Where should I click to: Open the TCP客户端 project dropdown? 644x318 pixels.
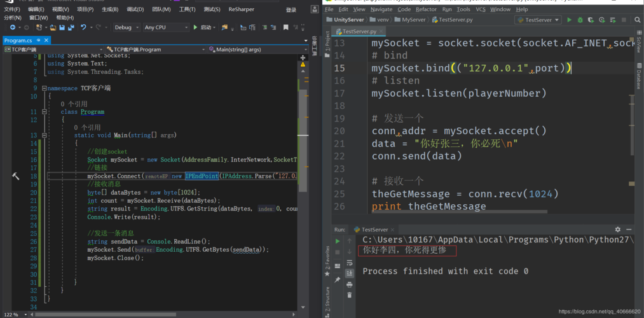coord(53,50)
